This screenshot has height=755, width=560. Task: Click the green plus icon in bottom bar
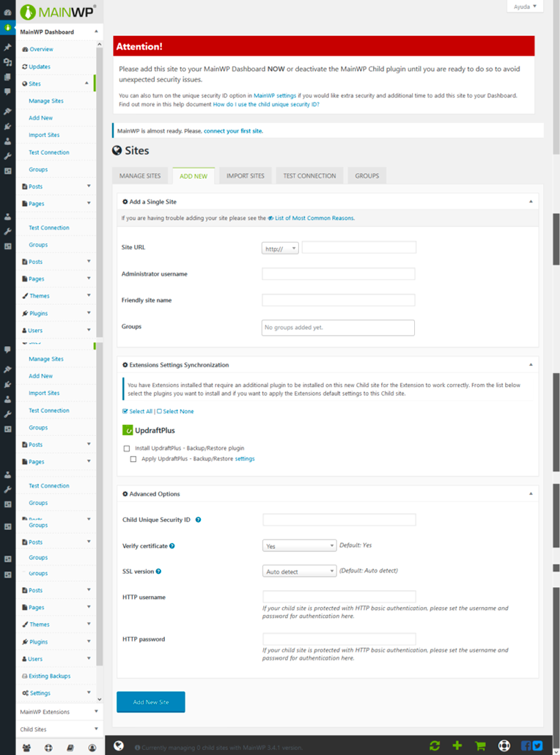tap(457, 746)
